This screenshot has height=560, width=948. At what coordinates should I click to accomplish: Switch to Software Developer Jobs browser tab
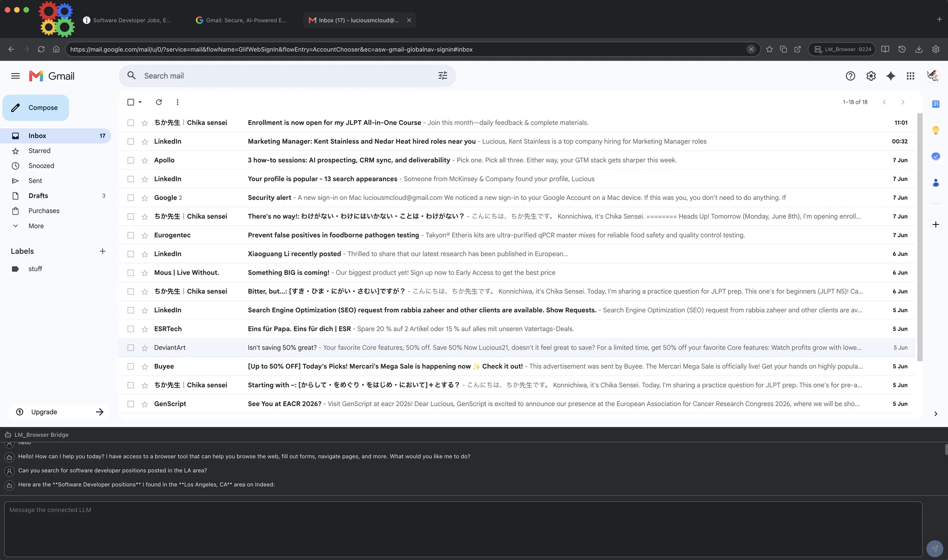(128, 20)
